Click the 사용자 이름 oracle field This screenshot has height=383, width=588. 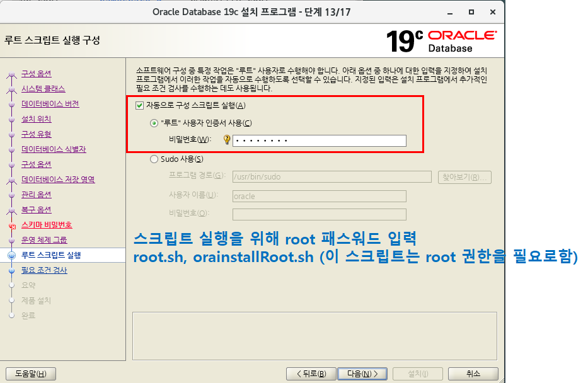pos(319,197)
